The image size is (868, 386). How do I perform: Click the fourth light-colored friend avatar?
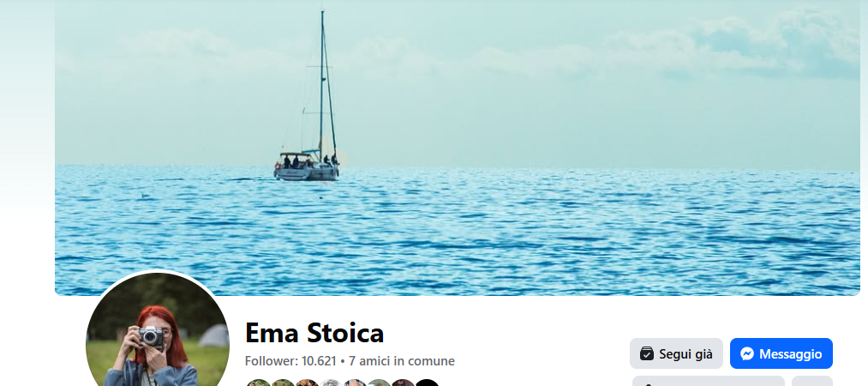coord(331,383)
